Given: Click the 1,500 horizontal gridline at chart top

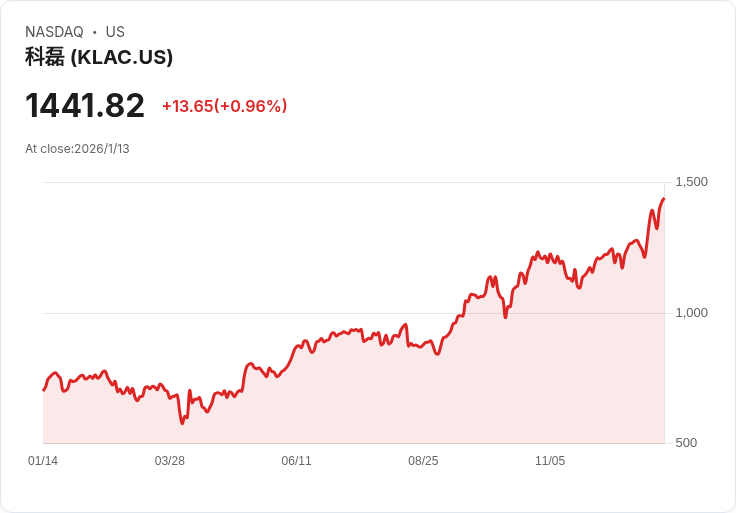Looking at the screenshot, I should tap(350, 182).
